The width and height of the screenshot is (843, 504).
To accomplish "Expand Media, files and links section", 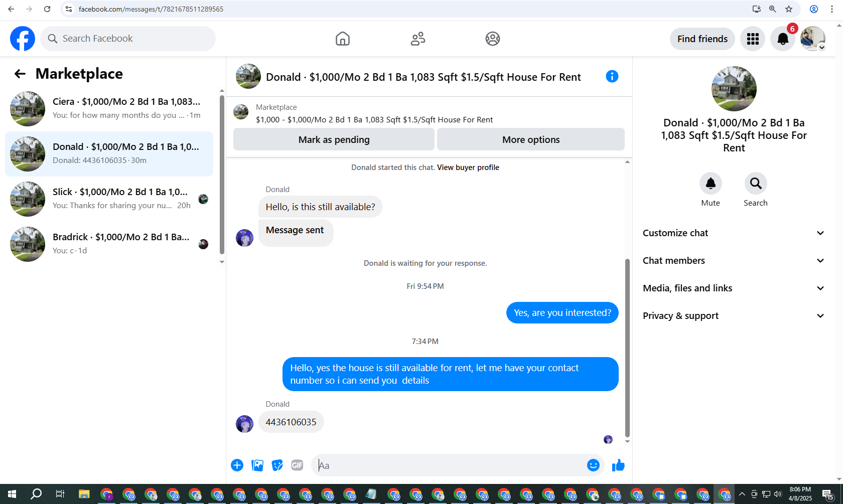I will click(x=734, y=288).
